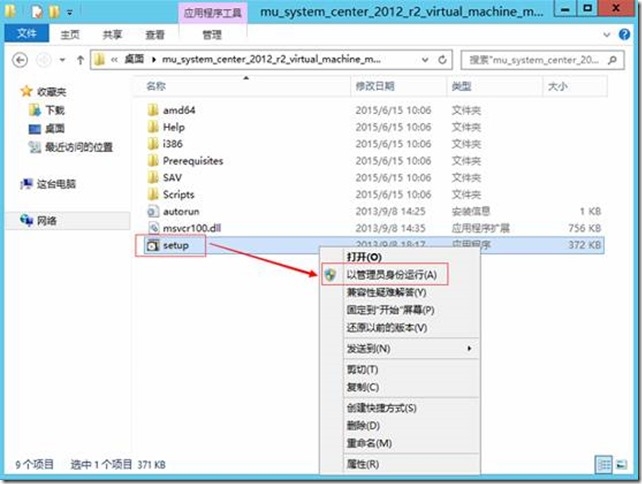The height and width of the screenshot is (484, 642).
Task: Expand the 发送到(N) submenu
Action: [x=409, y=348]
